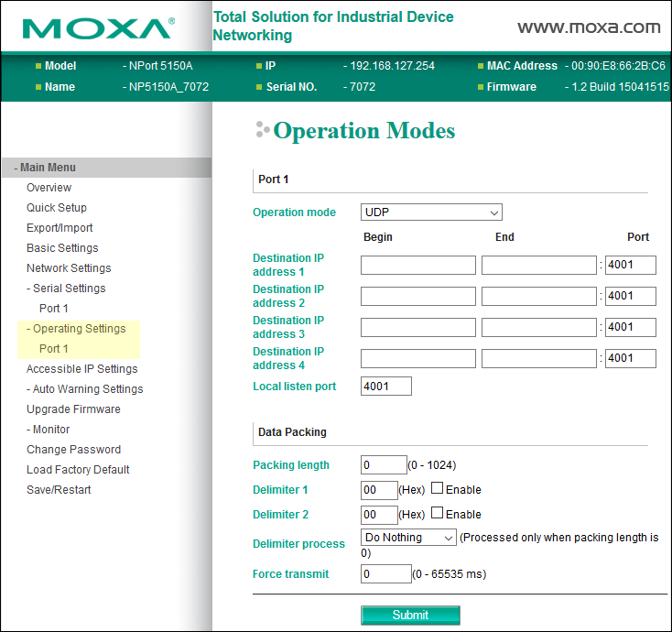Select Load Factory Default

(78, 470)
